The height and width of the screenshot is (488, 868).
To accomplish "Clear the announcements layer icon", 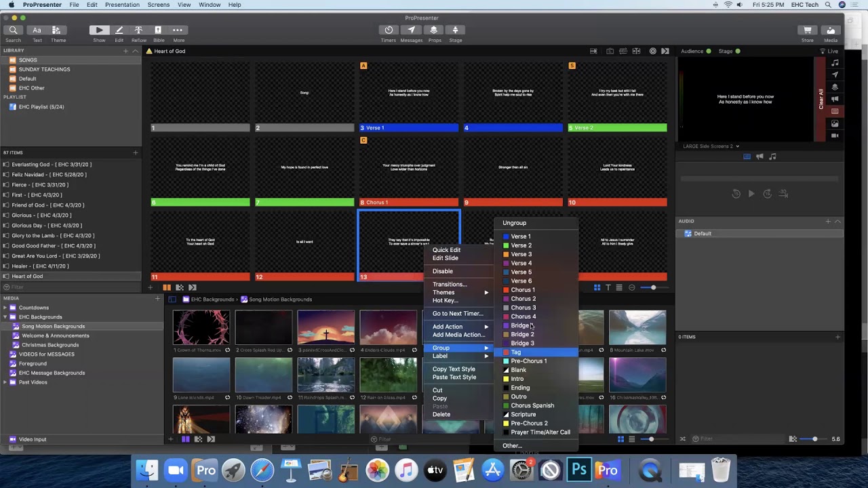I will click(x=835, y=99).
